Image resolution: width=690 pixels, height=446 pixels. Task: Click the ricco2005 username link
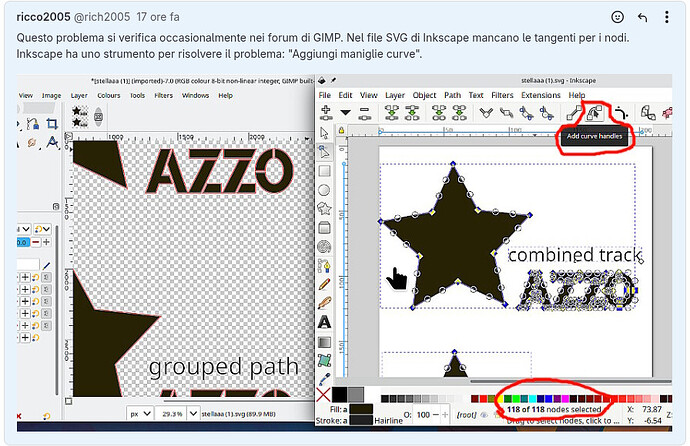click(x=43, y=17)
